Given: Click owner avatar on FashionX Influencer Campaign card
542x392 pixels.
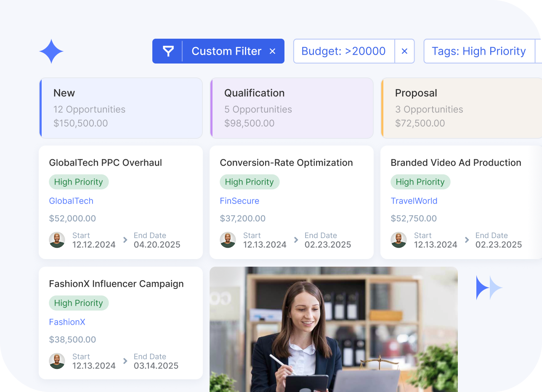Looking at the screenshot, I should (57, 361).
